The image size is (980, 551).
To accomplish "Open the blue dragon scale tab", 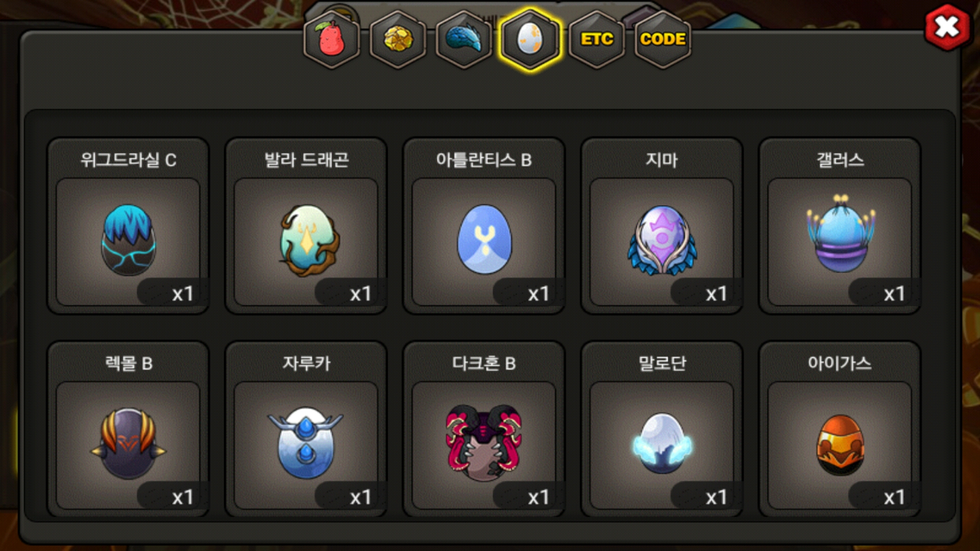I will pyautogui.click(x=464, y=39).
